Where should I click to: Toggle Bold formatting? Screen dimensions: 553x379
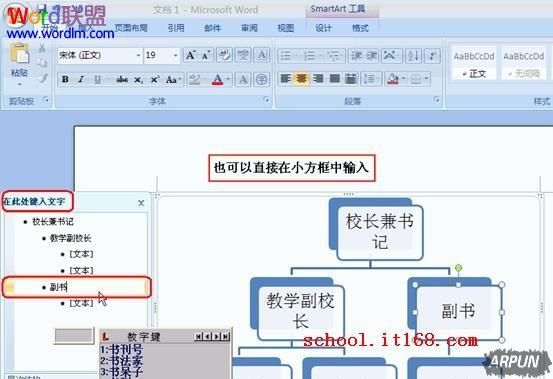coord(65,79)
